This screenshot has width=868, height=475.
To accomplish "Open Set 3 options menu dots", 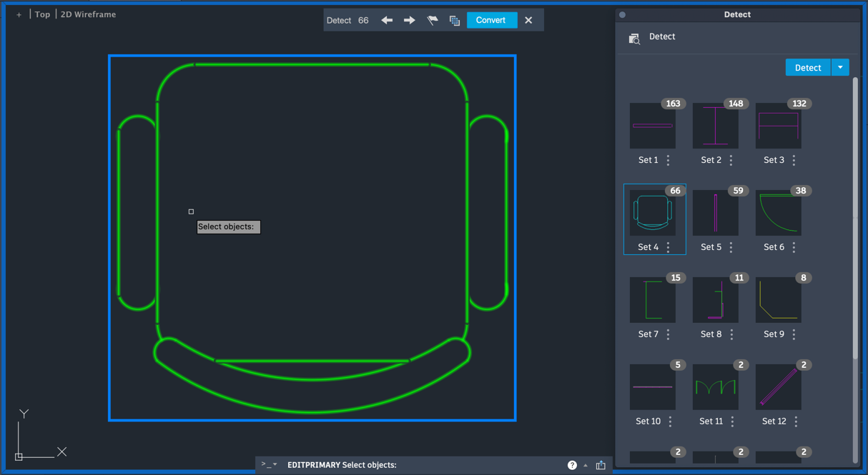I will (794, 160).
